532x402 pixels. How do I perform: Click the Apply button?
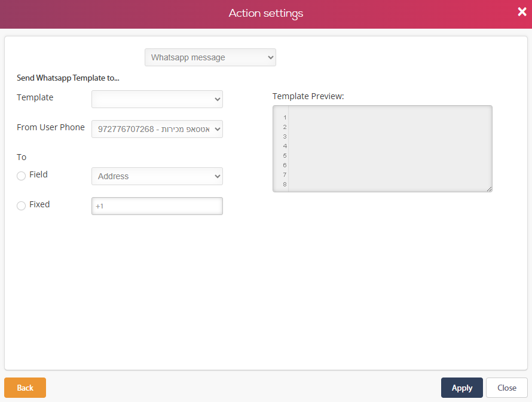(x=461, y=388)
